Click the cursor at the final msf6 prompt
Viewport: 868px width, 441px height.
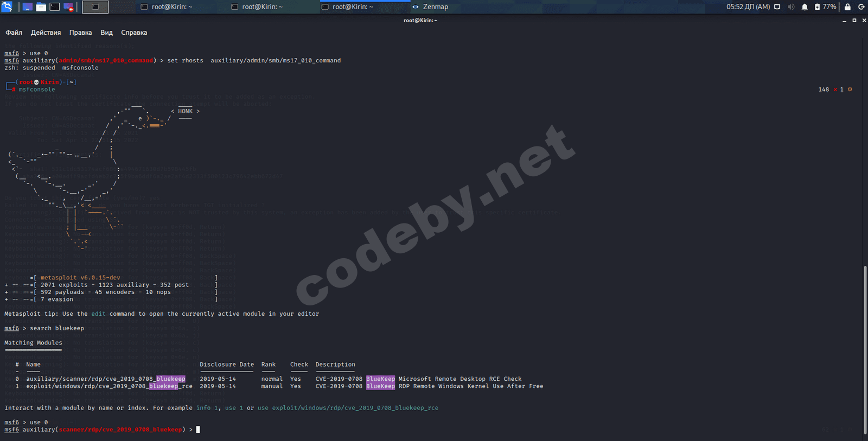(198, 430)
